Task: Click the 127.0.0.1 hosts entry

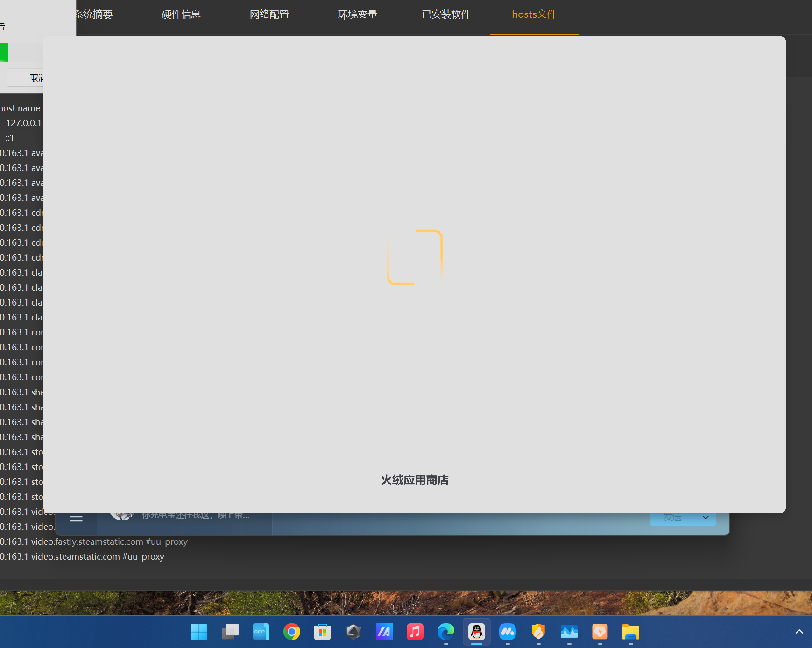Action: (x=24, y=123)
